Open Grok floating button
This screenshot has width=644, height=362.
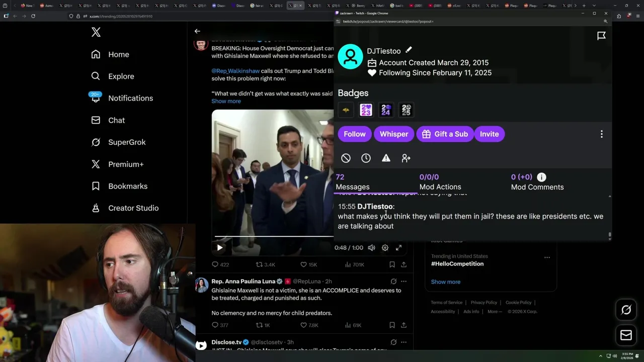[626, 310]
